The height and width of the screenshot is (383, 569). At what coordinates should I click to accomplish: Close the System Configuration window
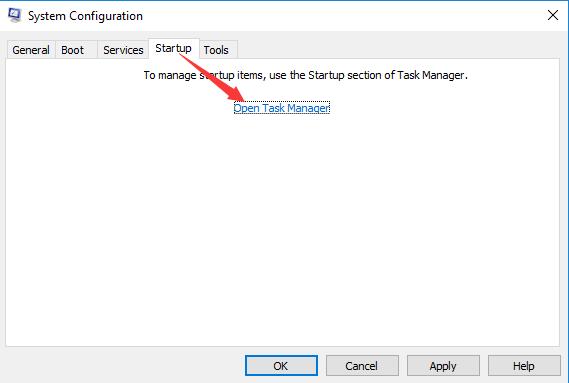[x=553, y=15]
